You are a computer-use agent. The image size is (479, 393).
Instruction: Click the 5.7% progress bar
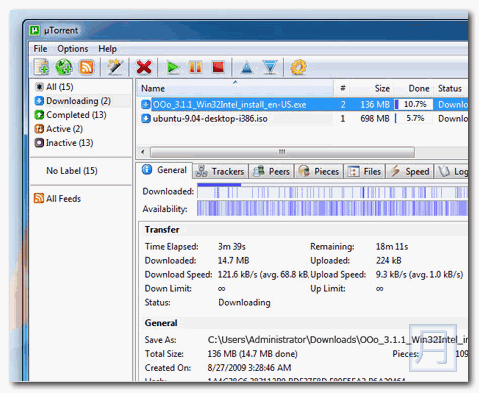tap(414, 118)
